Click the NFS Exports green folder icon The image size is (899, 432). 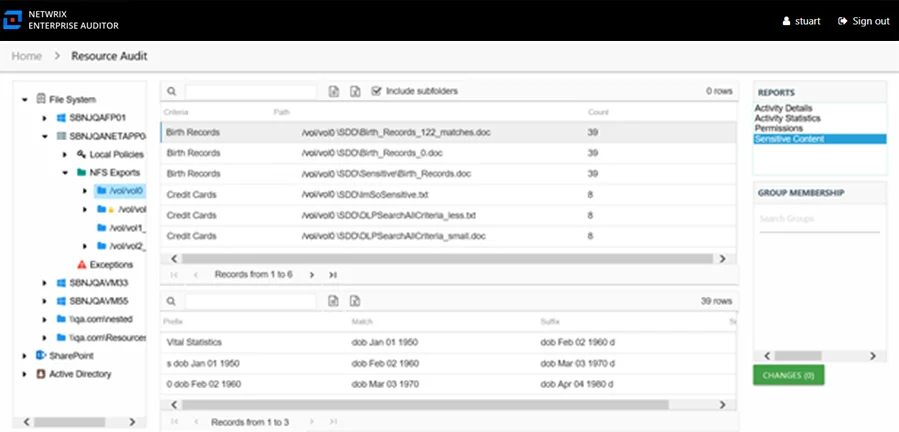(81, 172)
